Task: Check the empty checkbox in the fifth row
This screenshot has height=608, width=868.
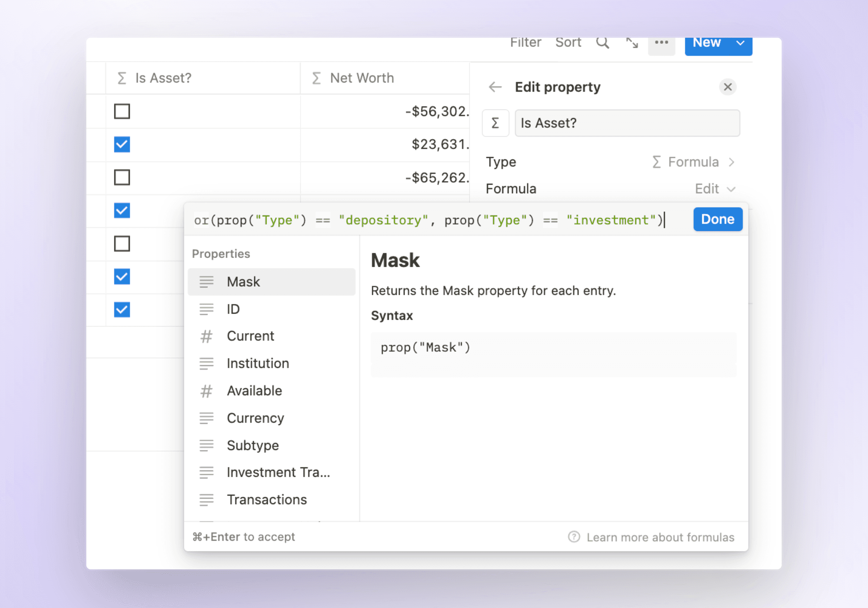Action: (122, 244)
